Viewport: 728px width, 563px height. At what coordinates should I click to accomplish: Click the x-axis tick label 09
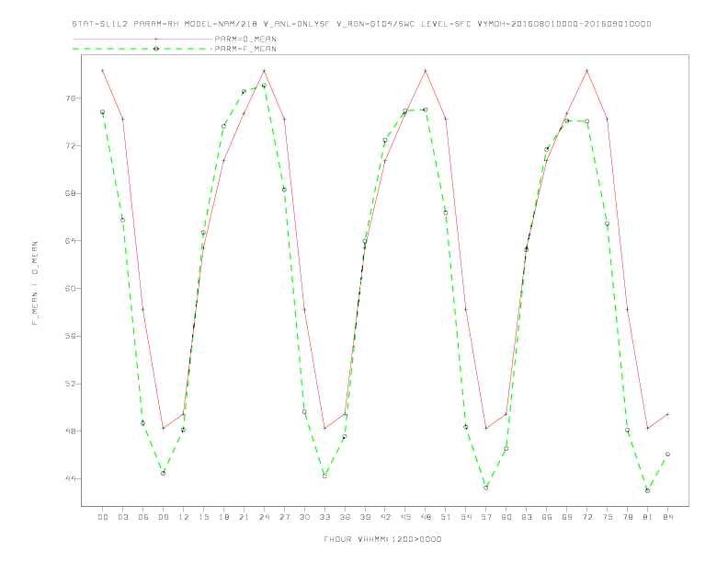(x=163, y=517)
